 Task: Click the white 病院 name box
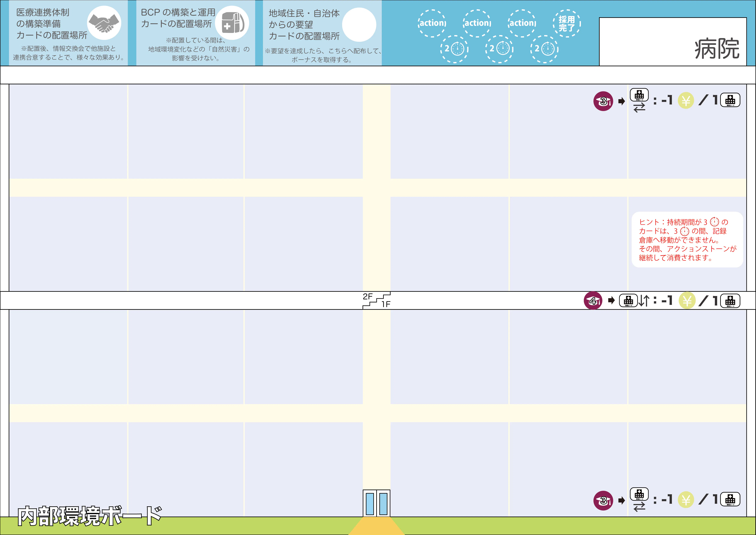672,41
